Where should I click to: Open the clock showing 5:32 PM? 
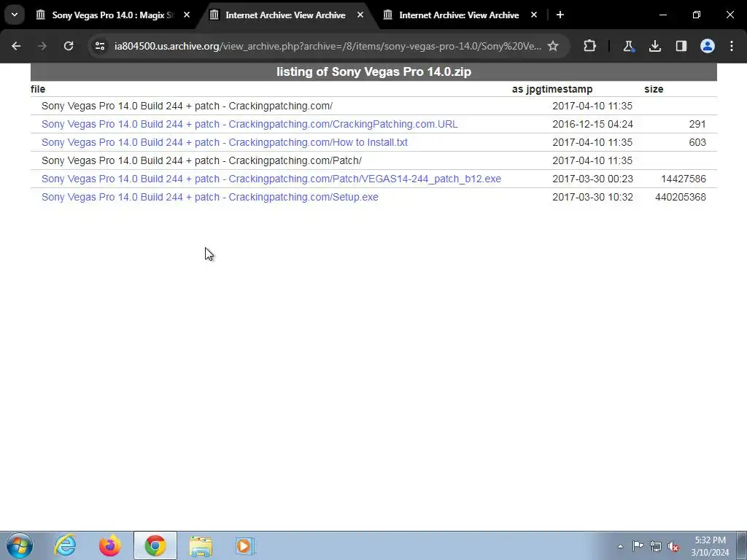[710, 546]
